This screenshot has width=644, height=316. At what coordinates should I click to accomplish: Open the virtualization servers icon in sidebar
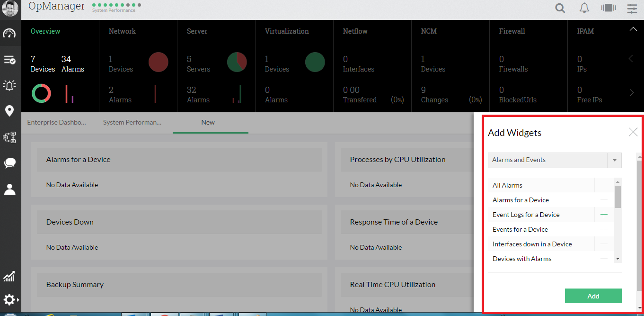[x=9, y=137]
